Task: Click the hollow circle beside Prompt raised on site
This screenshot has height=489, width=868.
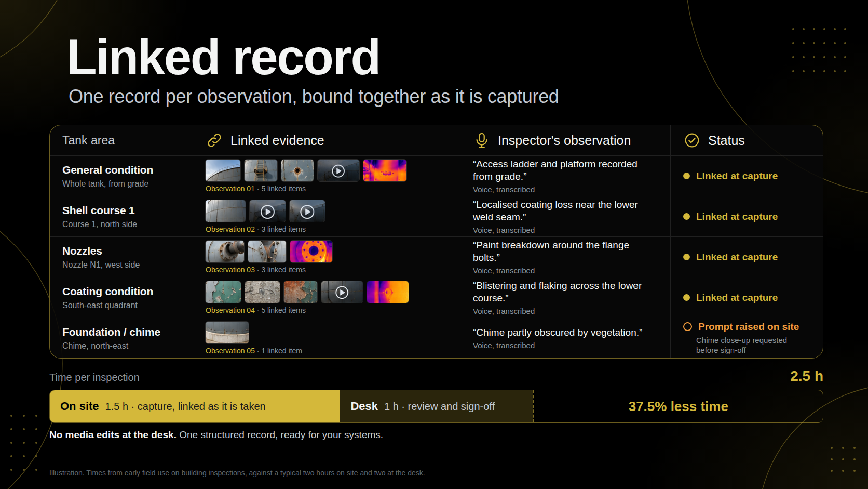Action: 687,327
